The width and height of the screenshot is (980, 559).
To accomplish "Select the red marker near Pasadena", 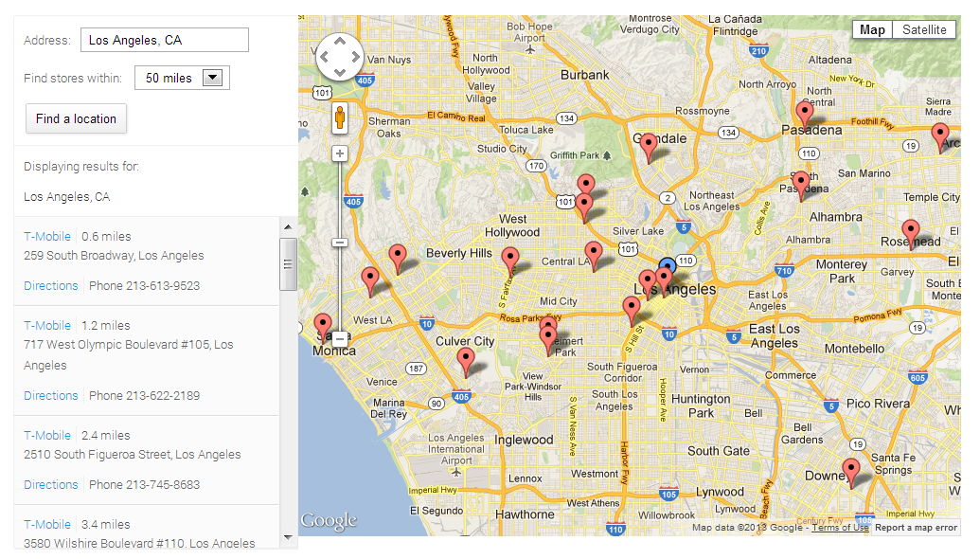I will 804,112.
